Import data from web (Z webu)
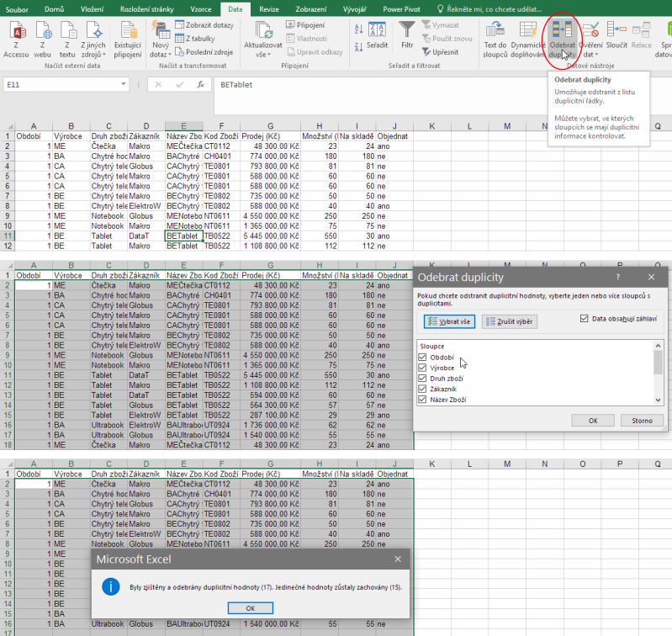672x636 pixels. [x=42, y=40]
